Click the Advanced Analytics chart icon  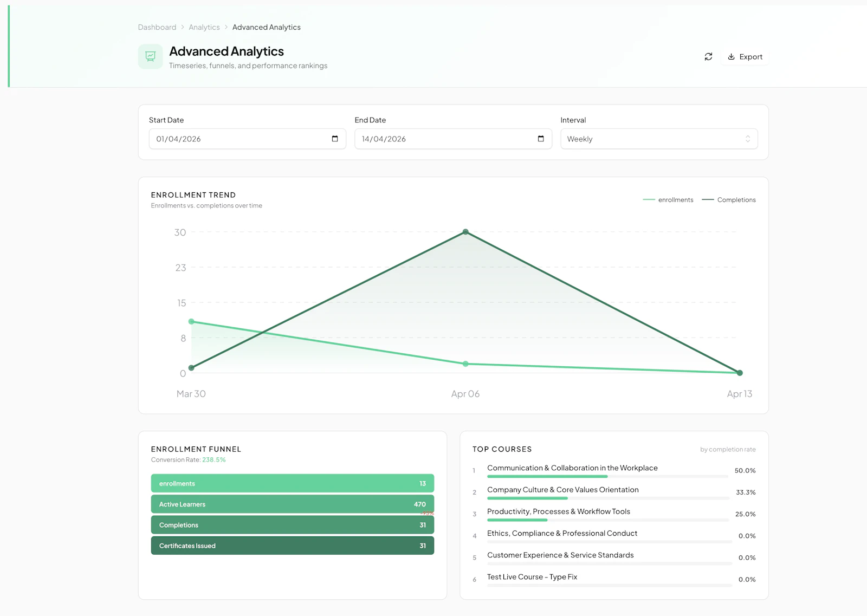point(150,56)
